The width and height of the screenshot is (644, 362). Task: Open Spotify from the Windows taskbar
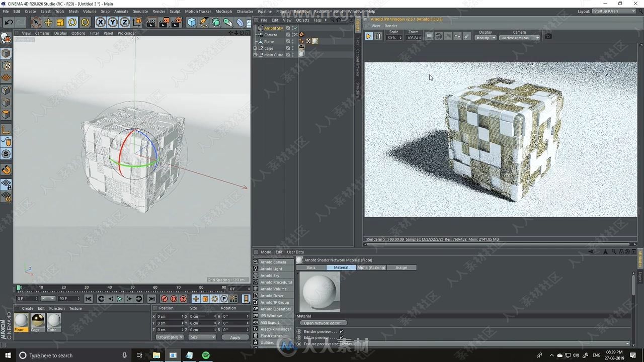[206, 355]
